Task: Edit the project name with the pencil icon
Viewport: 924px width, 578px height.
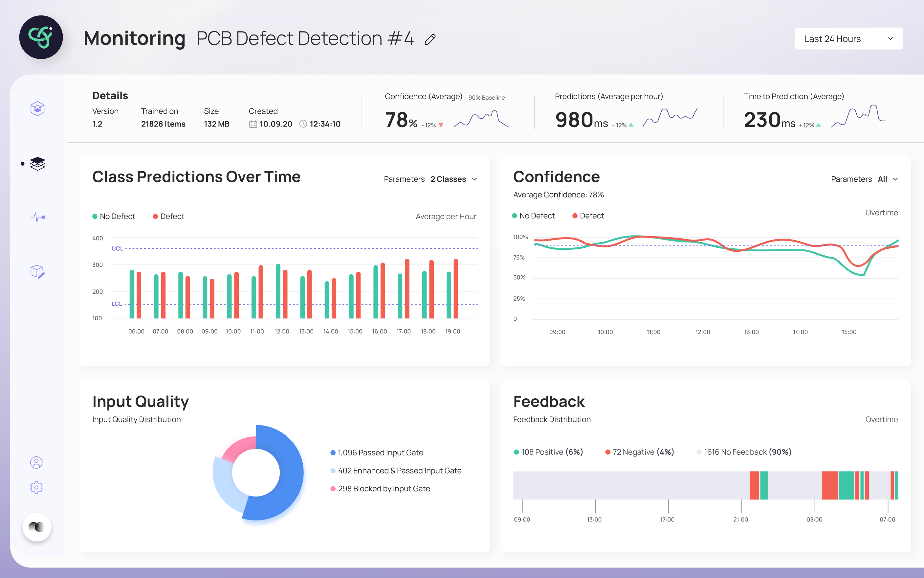Action: [430, 39]
